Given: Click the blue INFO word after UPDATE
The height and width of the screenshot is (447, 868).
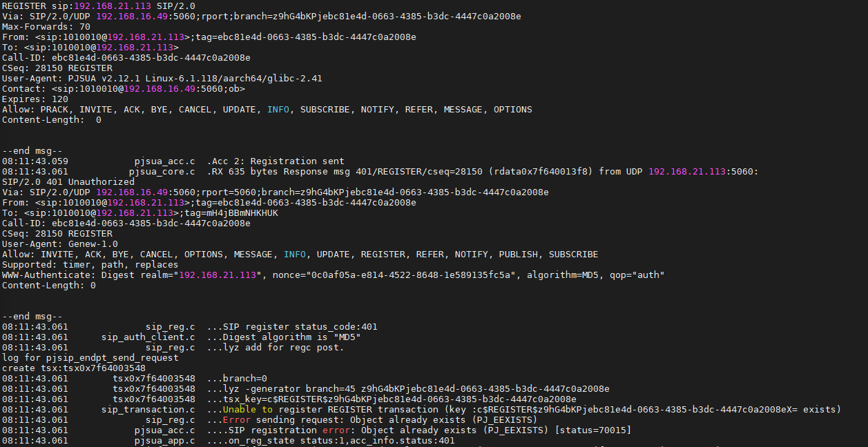Looking at the screenshot, I should click(x=278, y=110).
